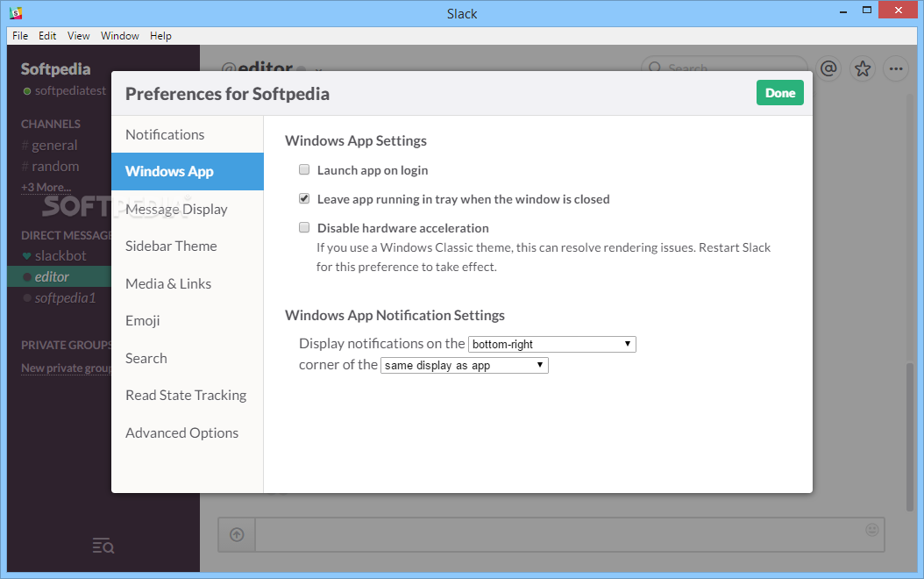Open the Help menu
This screenshot has height=579, width=924.
point(160,36)
